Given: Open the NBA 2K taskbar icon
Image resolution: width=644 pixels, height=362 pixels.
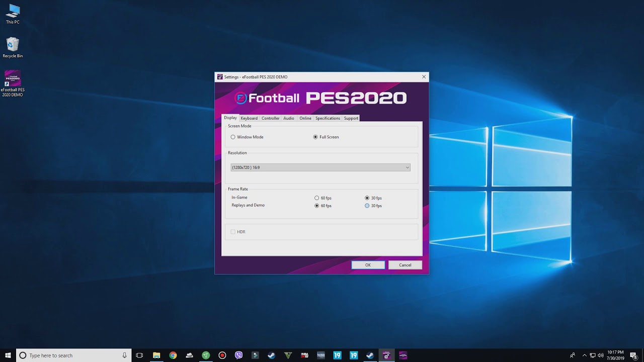Looking at the screenshot, I should pos(304,355).
